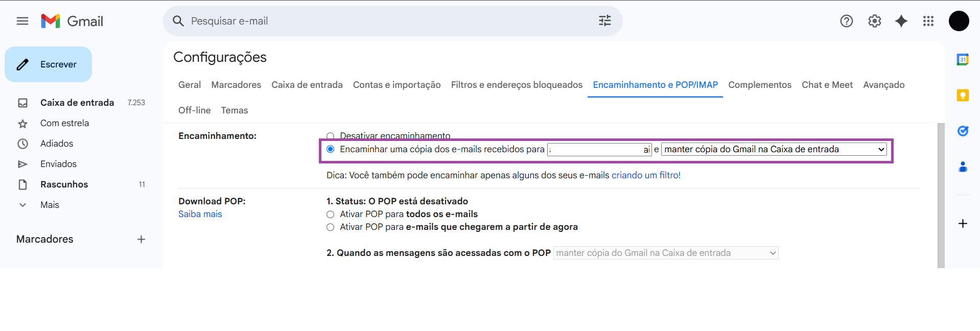980x331 pixels.
Task: Enable POP for e-mails arriving from now
Action: point(331,227)
